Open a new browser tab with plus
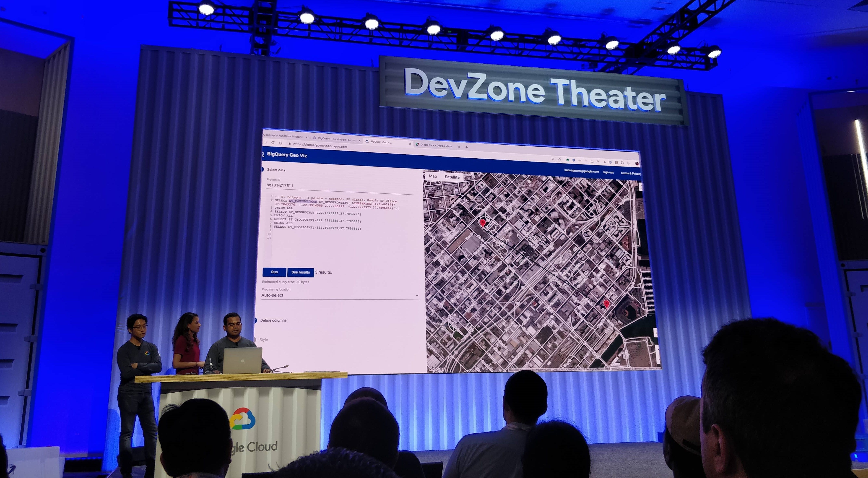This screenshot has height=478, width=868. pos(467,147)
